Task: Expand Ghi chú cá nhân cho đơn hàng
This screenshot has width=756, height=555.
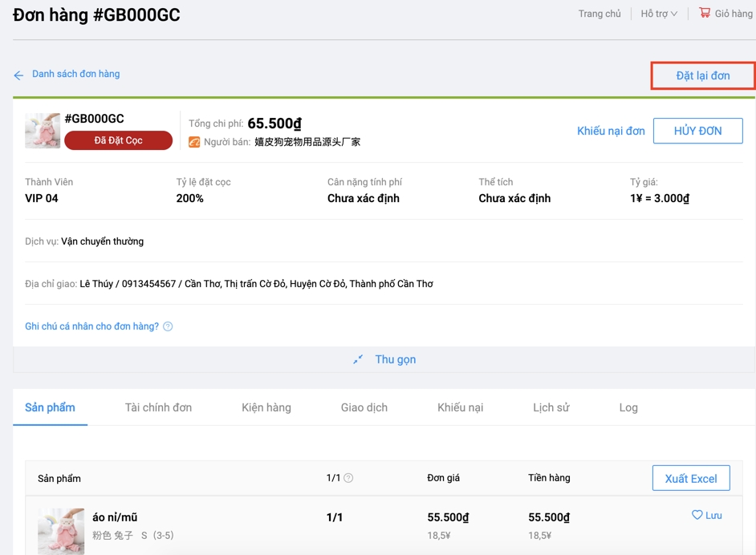Action: (91, 326)
